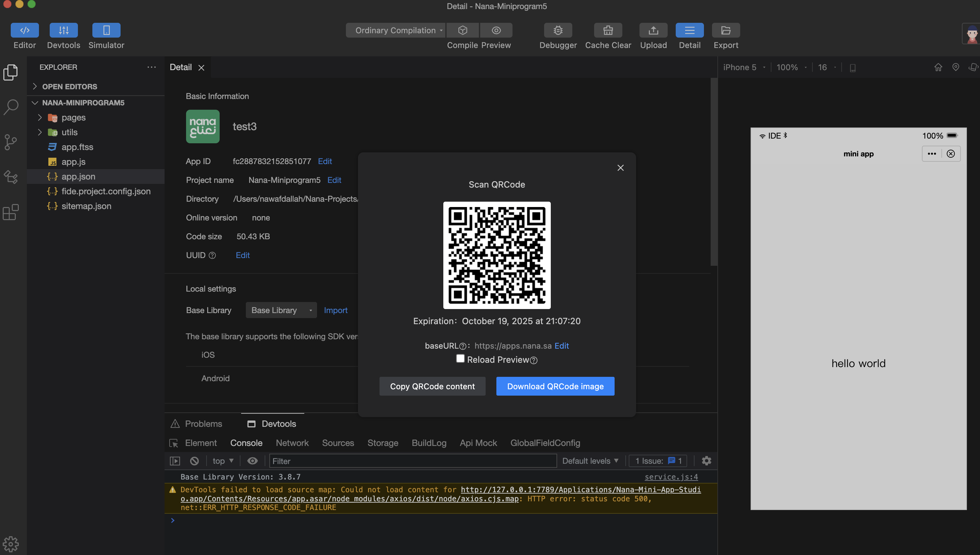Image resolution: width=980 pixels, height=555 pixels.
Task: Expand the pages folder
Action: pyautogui.click(x=73, y=118)
